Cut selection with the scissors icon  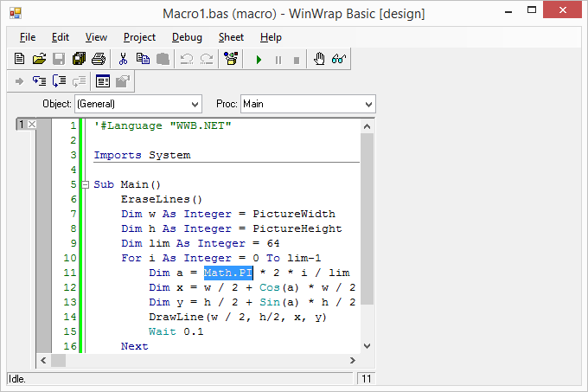coord(124,60)
